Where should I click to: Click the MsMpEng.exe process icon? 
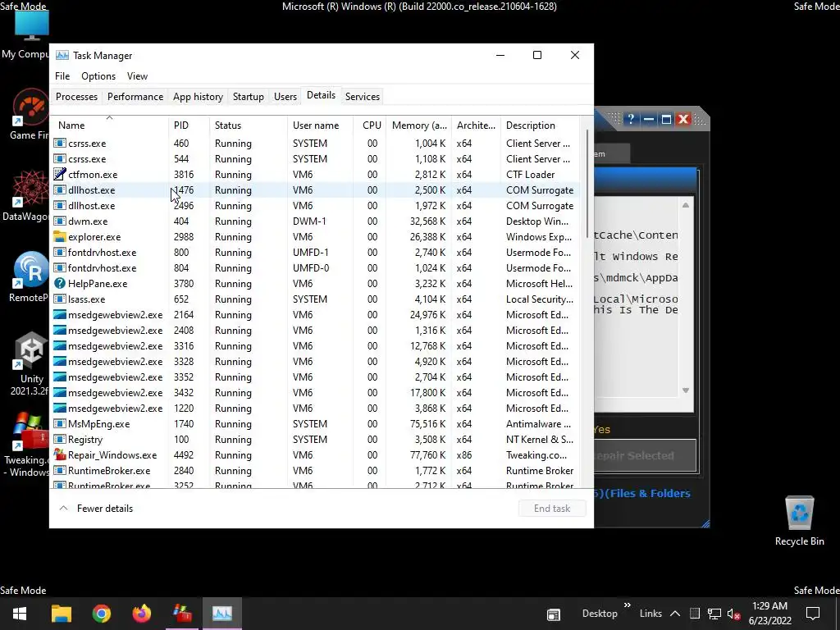click(x=60, y=424)
